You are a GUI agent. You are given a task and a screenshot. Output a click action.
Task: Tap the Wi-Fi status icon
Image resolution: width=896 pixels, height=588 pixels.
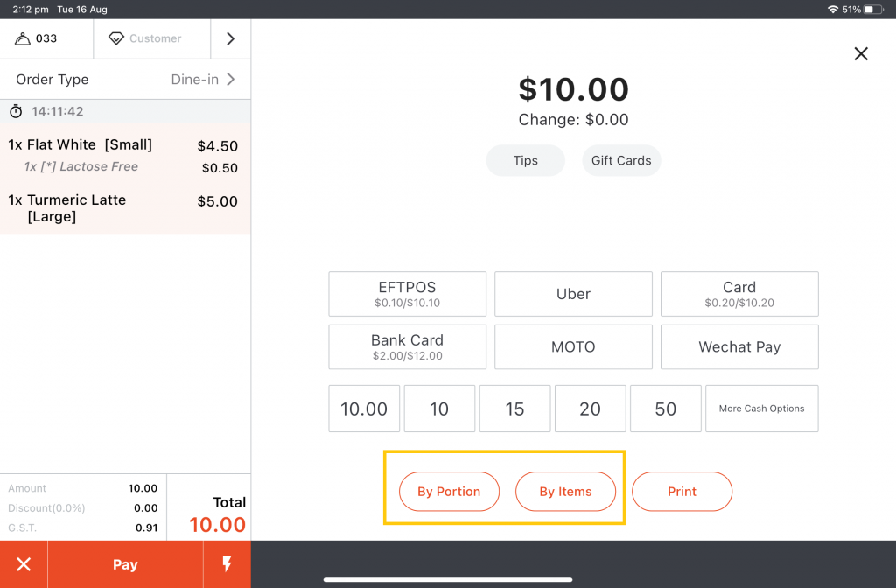(832, 9)
